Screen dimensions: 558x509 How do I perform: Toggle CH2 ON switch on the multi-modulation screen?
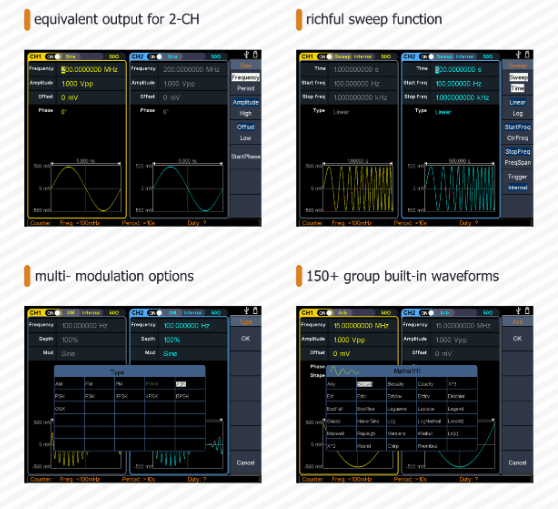tap(155, 313)
